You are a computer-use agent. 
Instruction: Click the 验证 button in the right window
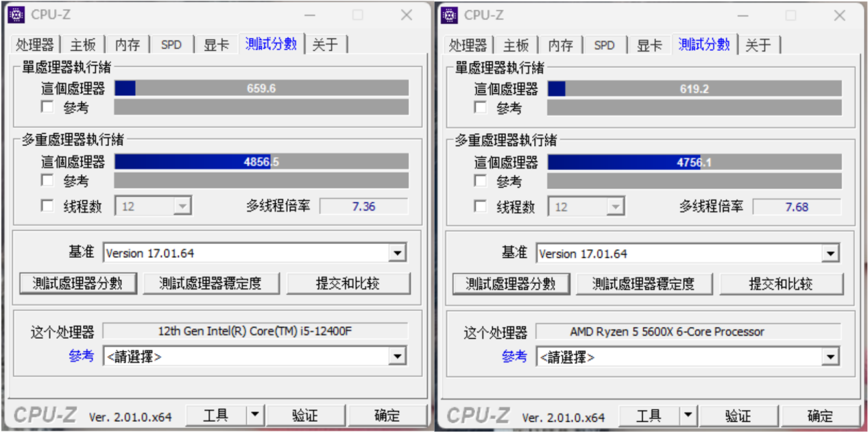(738, 414)
